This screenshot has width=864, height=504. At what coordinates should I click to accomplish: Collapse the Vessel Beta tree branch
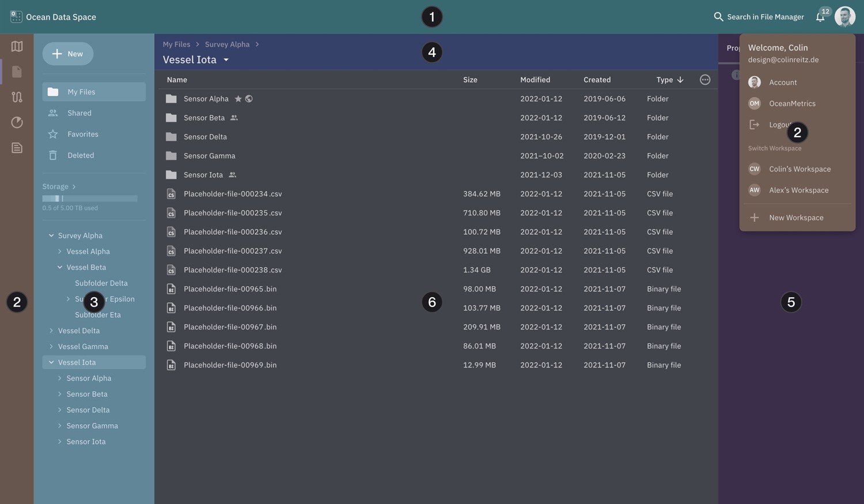[59, 267]
